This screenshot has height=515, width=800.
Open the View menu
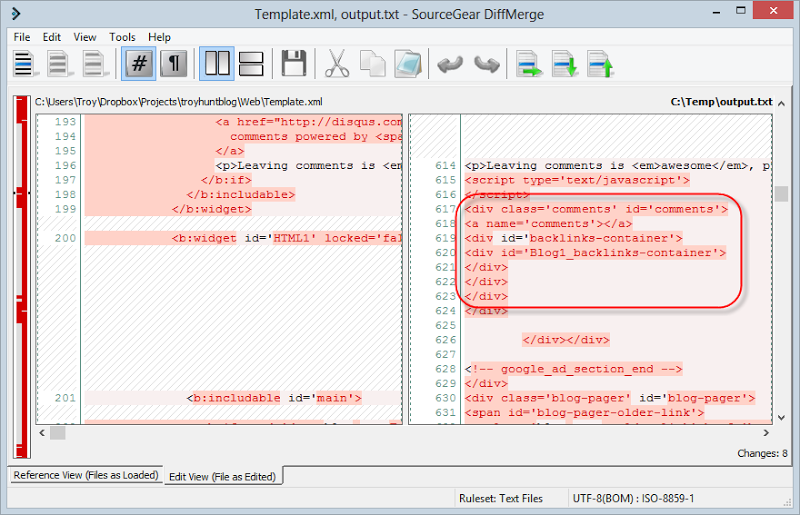click(x=85, y=37)
